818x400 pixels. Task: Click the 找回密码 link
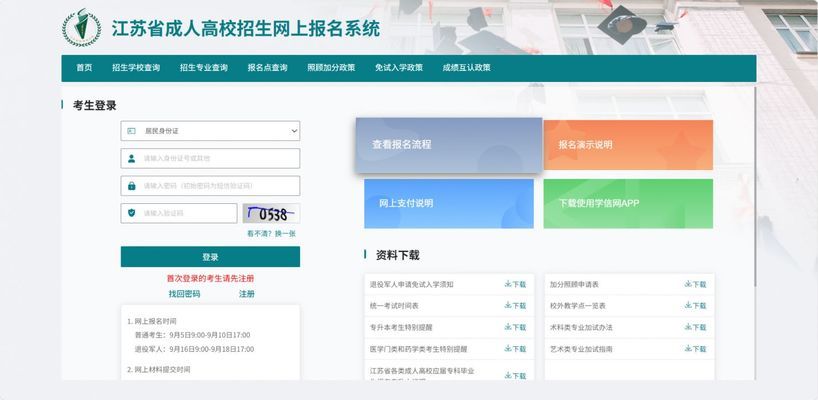[x=184, y=294]
